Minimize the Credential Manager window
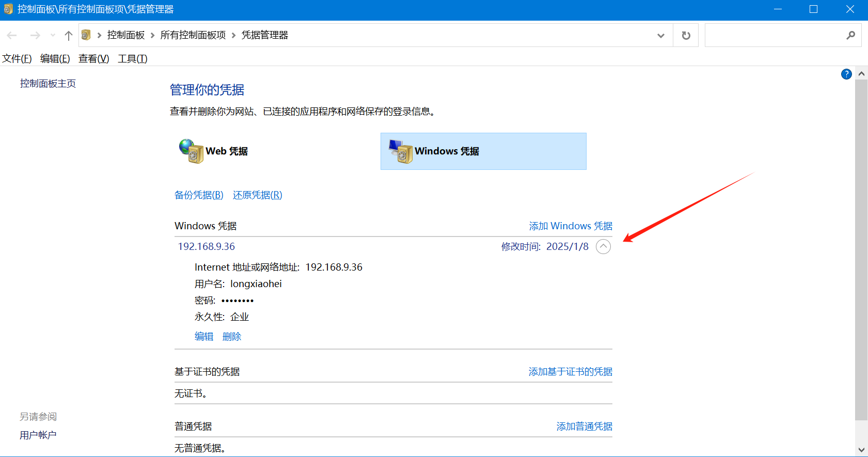The width and height of the screenshot is (868, 457). pos(778,9)
